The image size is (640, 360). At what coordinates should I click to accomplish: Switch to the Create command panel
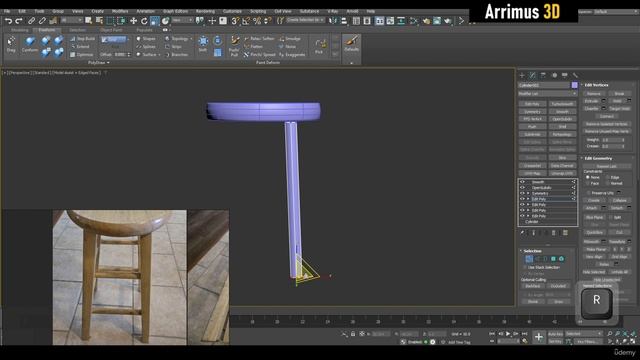pos(522,76)
